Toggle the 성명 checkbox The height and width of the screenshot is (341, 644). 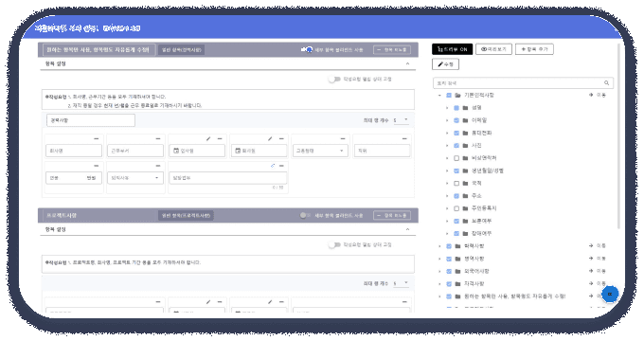[x=456, y=108]
